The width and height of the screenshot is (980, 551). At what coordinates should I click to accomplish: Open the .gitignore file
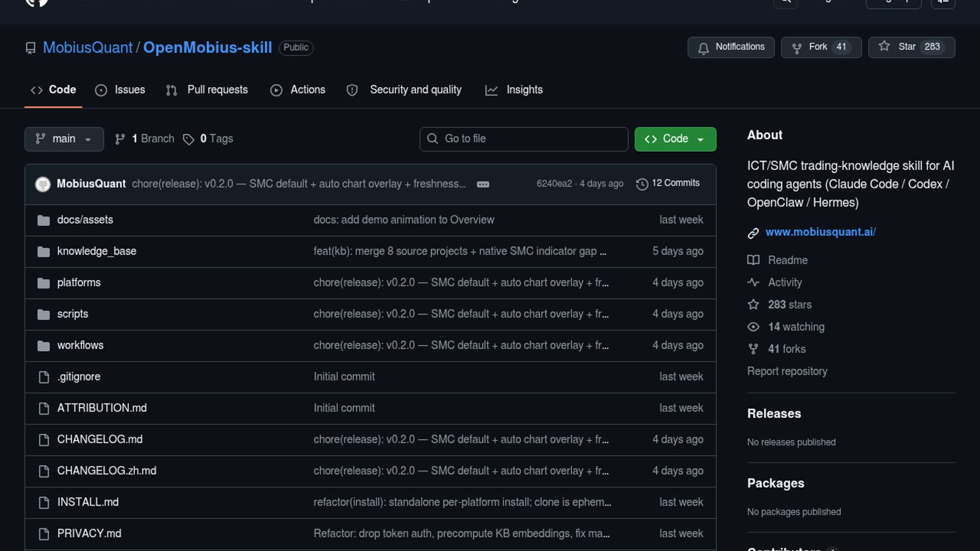point(79,377)
